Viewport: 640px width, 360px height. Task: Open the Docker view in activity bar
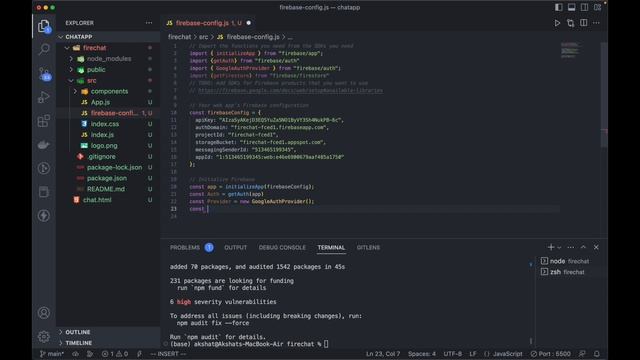click(x=44, y=144)
